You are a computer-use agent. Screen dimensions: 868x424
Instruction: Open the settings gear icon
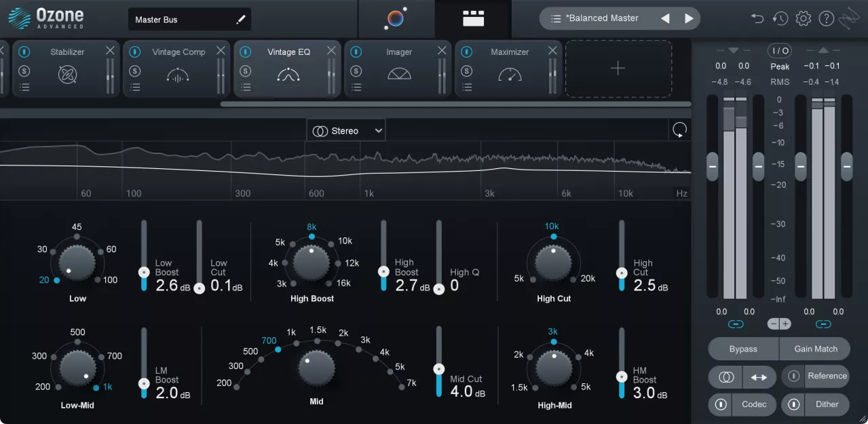804,18
